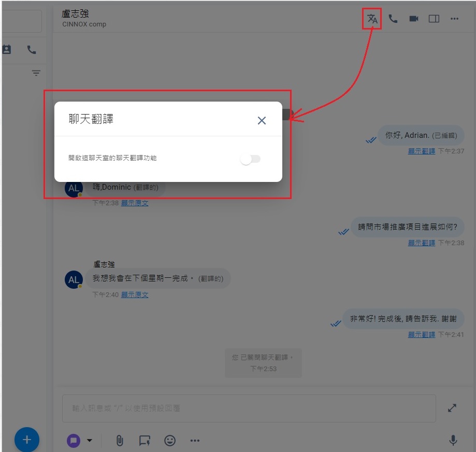Toggle the side panel layout icon
Screen dimensions: 476x452
[434, 19]
